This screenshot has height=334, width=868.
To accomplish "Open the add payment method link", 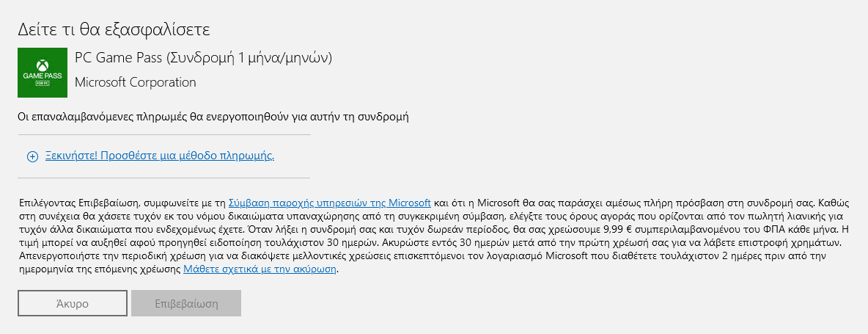I will 159,156.
